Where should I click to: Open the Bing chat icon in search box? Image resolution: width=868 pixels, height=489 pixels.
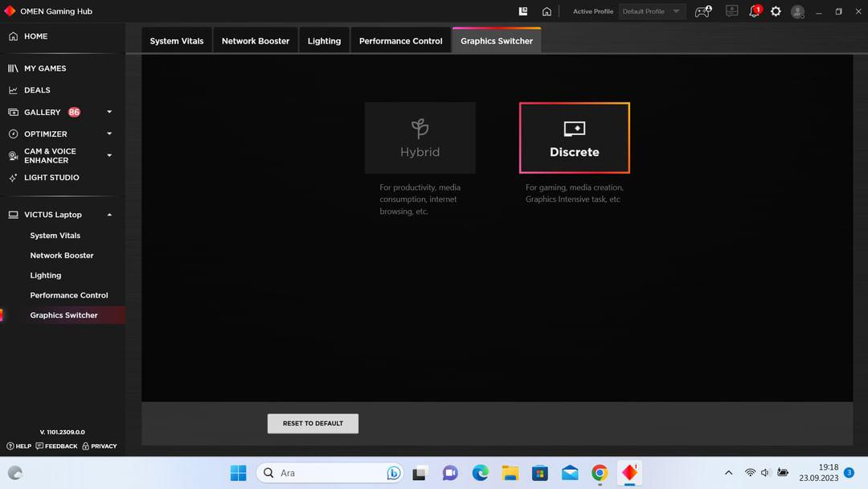point(393,473)
